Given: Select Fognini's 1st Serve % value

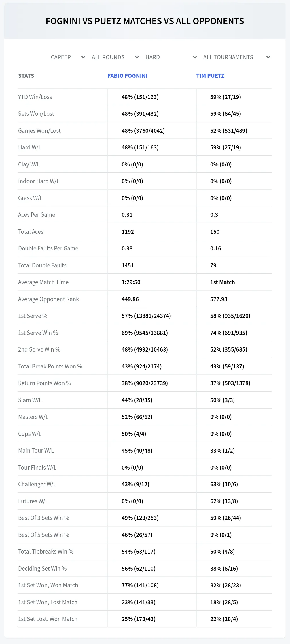Looking at the screenshot, I should pos(146,316).
